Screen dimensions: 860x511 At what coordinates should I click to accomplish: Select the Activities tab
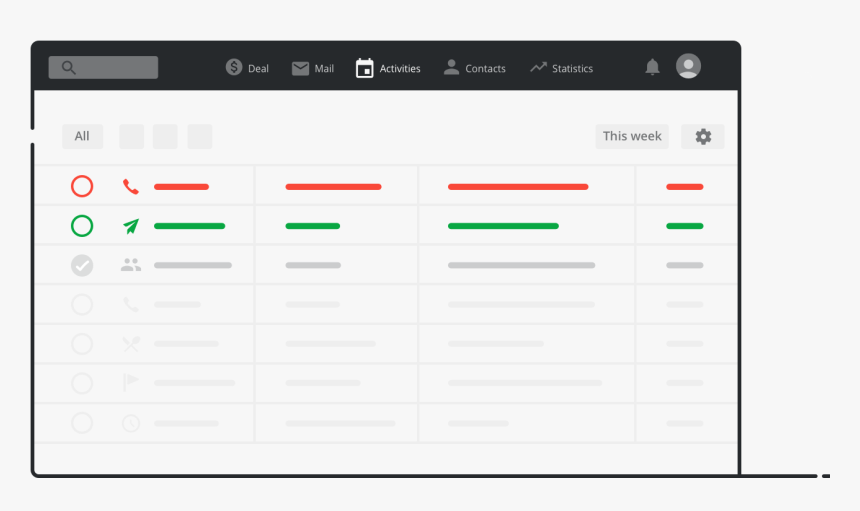pos(388,69)
